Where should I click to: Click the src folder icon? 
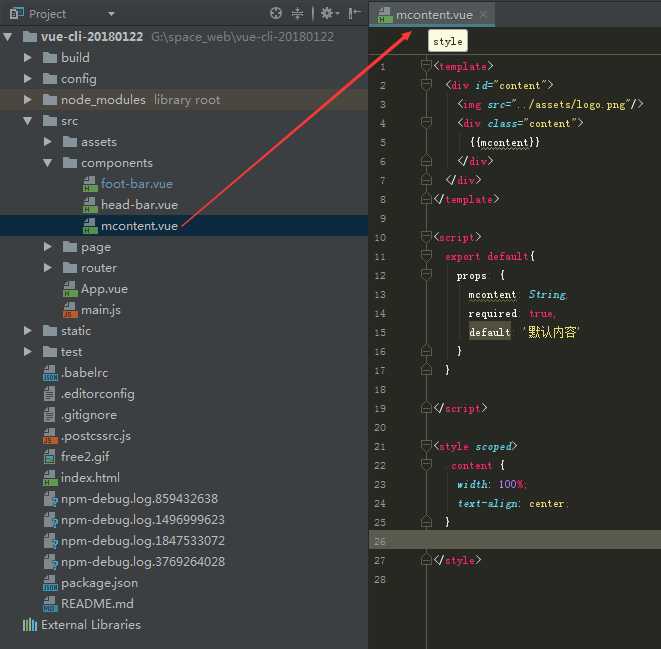(x=50, y=121)
